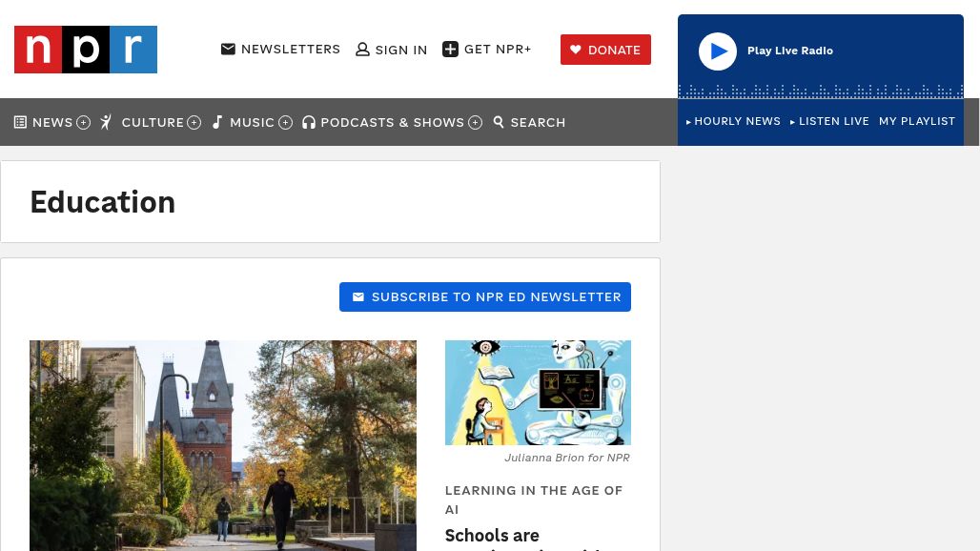Click the Culture dancer icon

click(106, 122)
